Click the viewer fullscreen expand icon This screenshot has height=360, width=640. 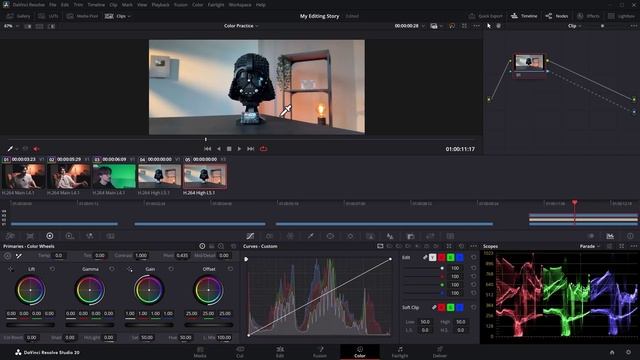click(464, 26)
